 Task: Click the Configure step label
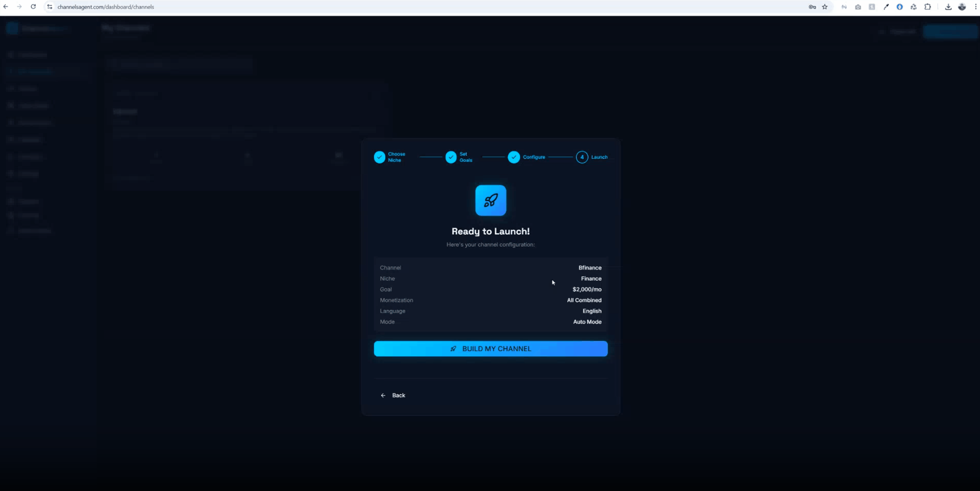pos(534,157)
